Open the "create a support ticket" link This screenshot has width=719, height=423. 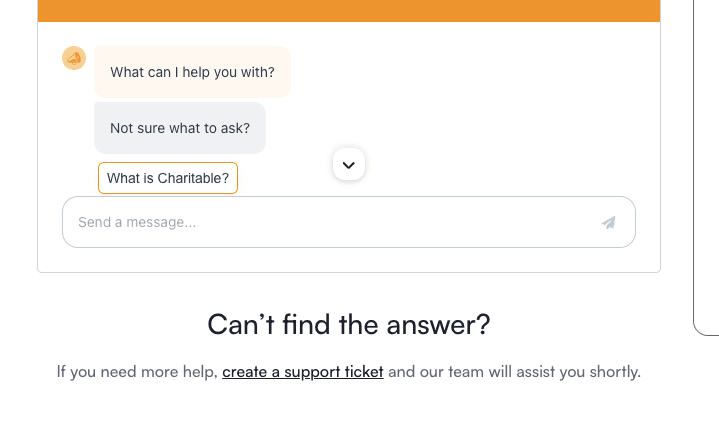coord(303,372)
